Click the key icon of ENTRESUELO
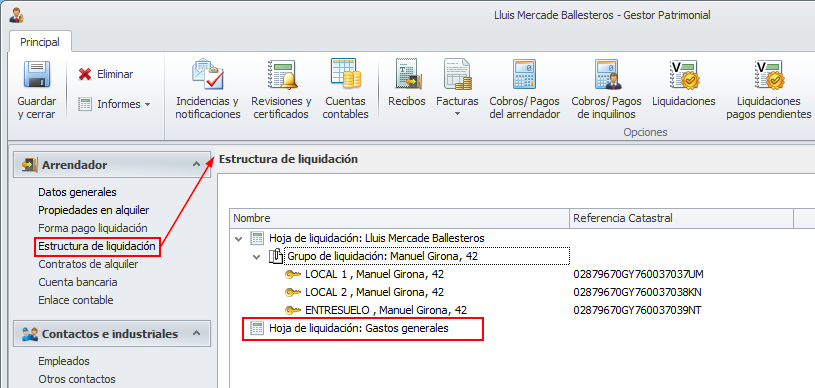This screenshot has width=815, height=388. [293, 311]
